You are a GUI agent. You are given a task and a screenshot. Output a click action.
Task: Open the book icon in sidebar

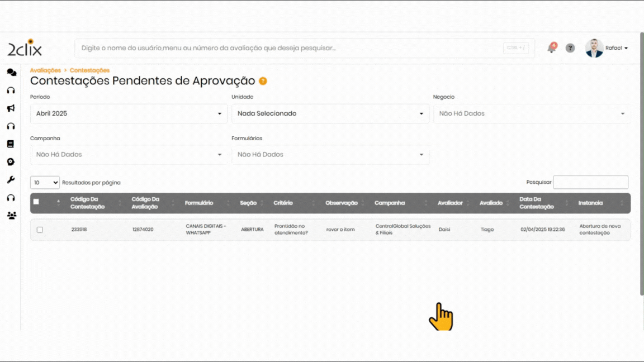(x=11, y=144)
